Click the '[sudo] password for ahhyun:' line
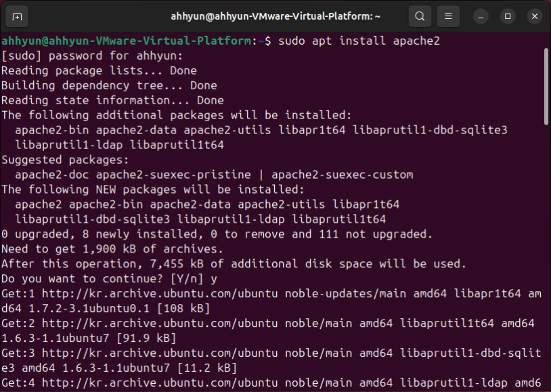This screenshot has height=392, width=551. click(x=92, y=56)
